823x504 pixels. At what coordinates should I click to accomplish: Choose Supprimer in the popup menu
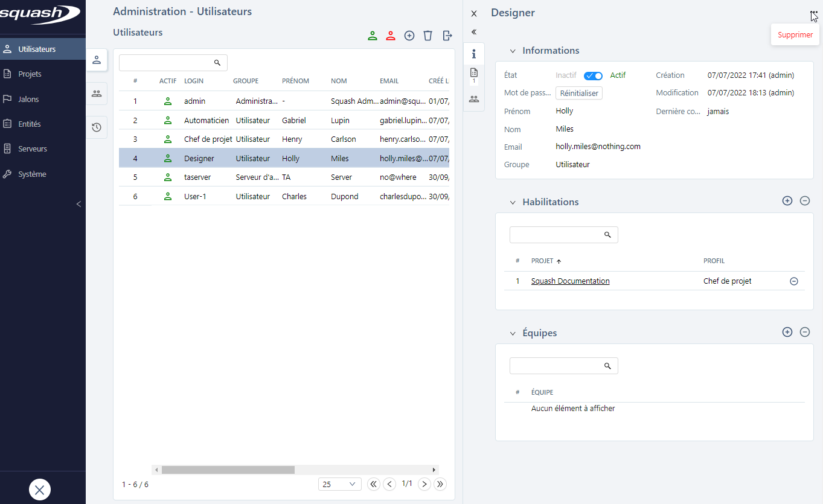tap(795, 34)
